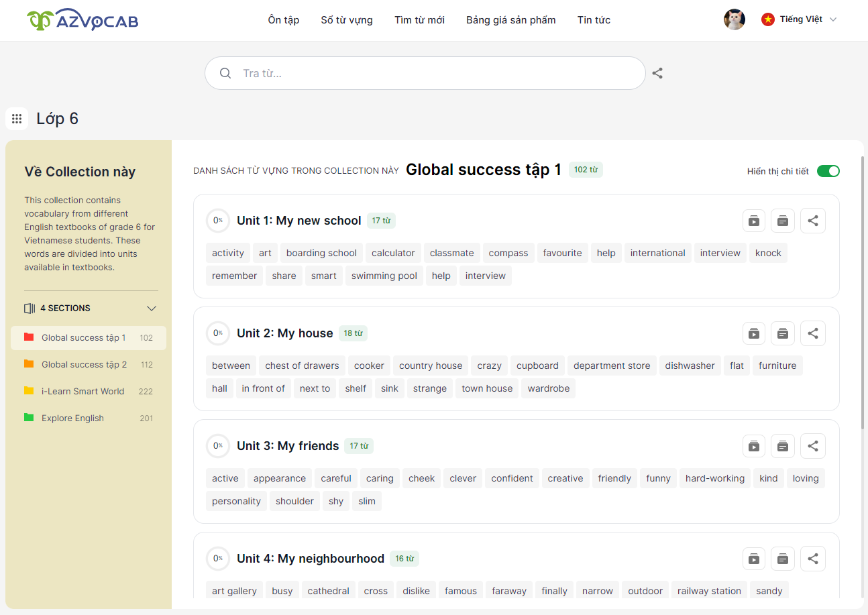Screen dimensions: 868x615
Task: Click the Tra từ search input field
Action: pyautogui.click(x=425, y=73)
